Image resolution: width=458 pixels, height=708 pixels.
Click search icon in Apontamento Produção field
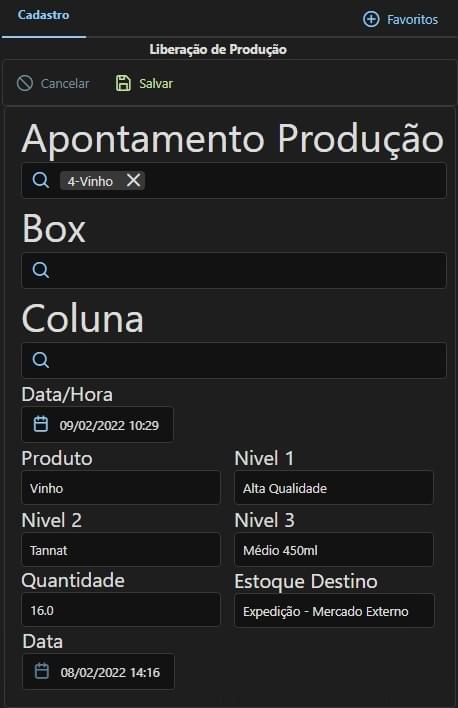pos(41,180)
